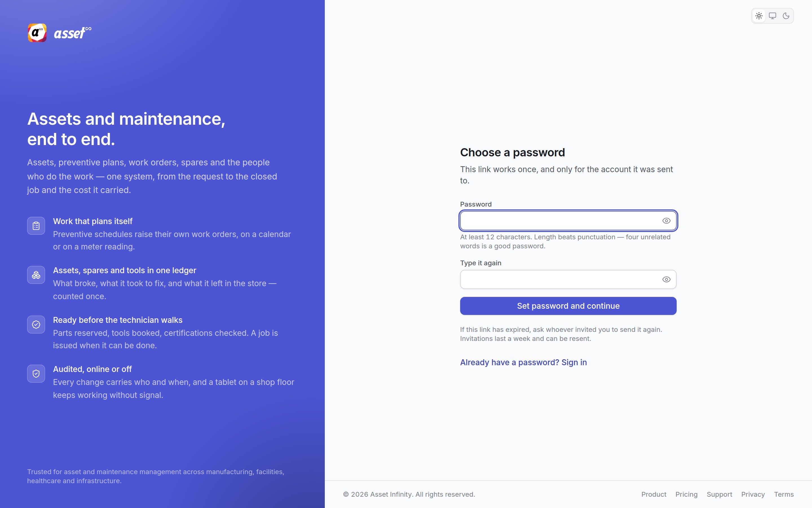
Task: Select the system theme monitor icon
Action: 773,16
